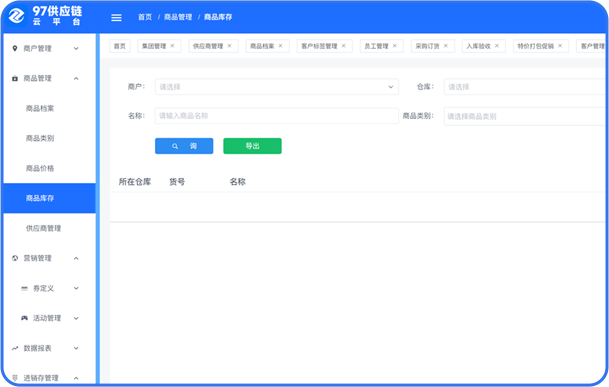Close the 入库验收 tab
The width and height of the screenshot is (609, 387).
[496, 46]
